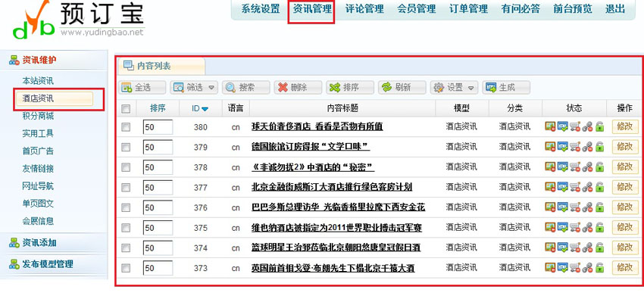Check the box for row ID 380

126,126
